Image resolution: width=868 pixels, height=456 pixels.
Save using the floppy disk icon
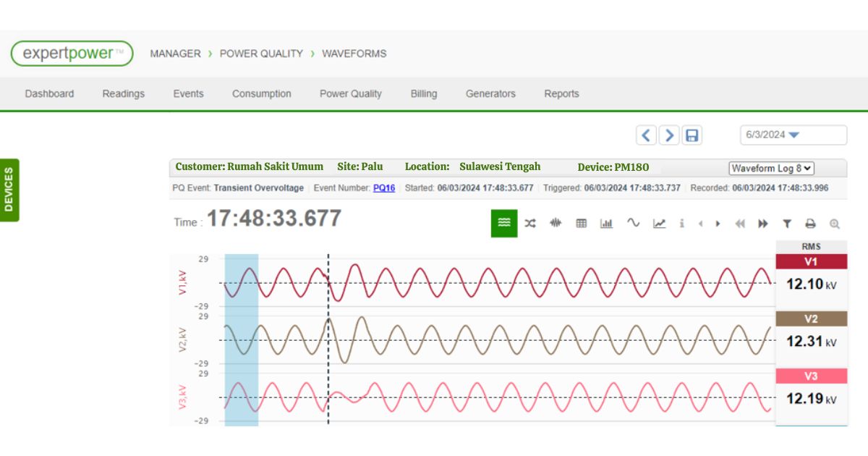[x=692, y=135]
